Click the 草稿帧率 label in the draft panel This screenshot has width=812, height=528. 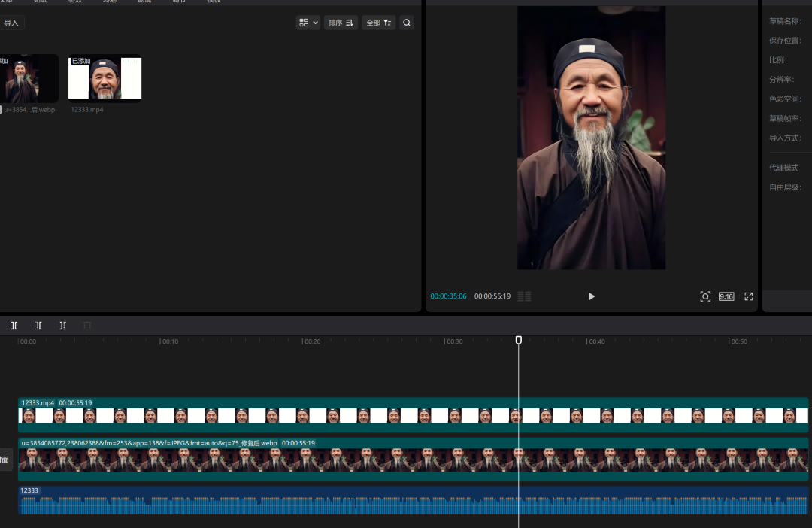[785, 118]
